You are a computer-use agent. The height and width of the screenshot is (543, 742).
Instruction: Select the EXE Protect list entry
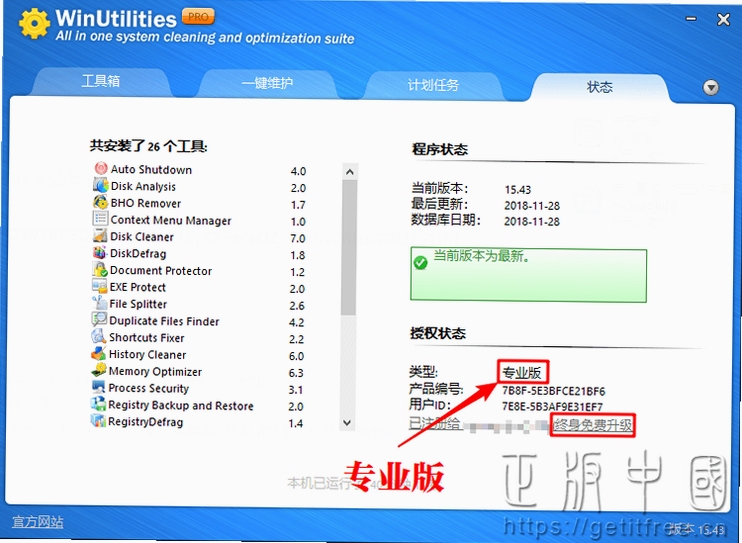[198, 287]
